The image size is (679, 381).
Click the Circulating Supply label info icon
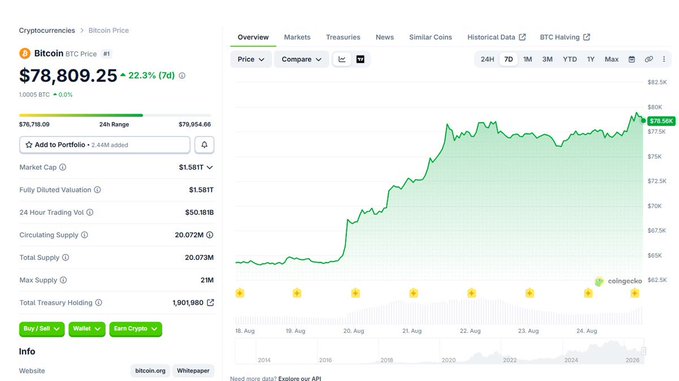(84, 235)
